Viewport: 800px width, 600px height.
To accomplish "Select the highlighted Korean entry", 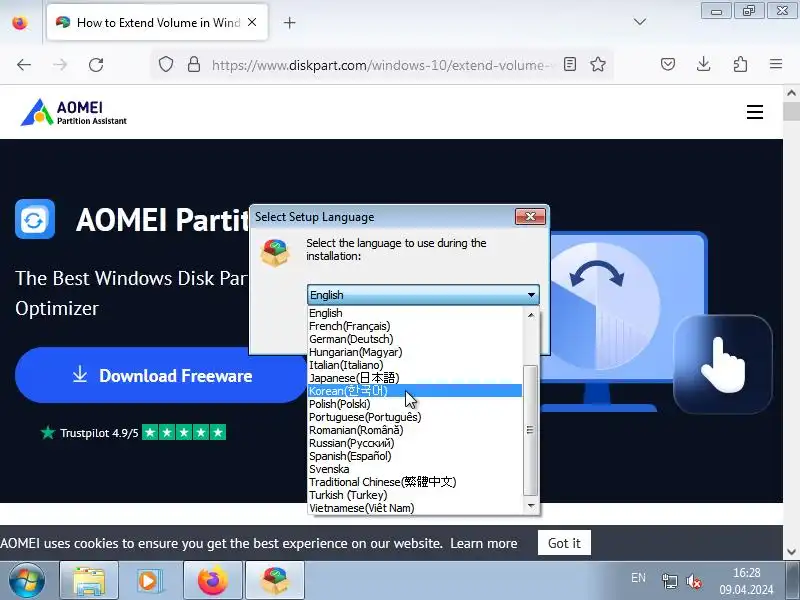I will (x=415, y=391).
